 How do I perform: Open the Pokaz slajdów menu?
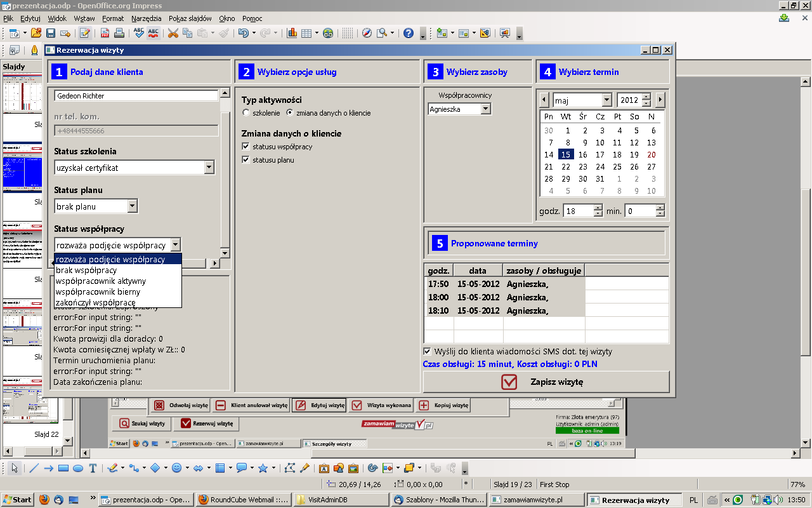[x=190, y=18]
